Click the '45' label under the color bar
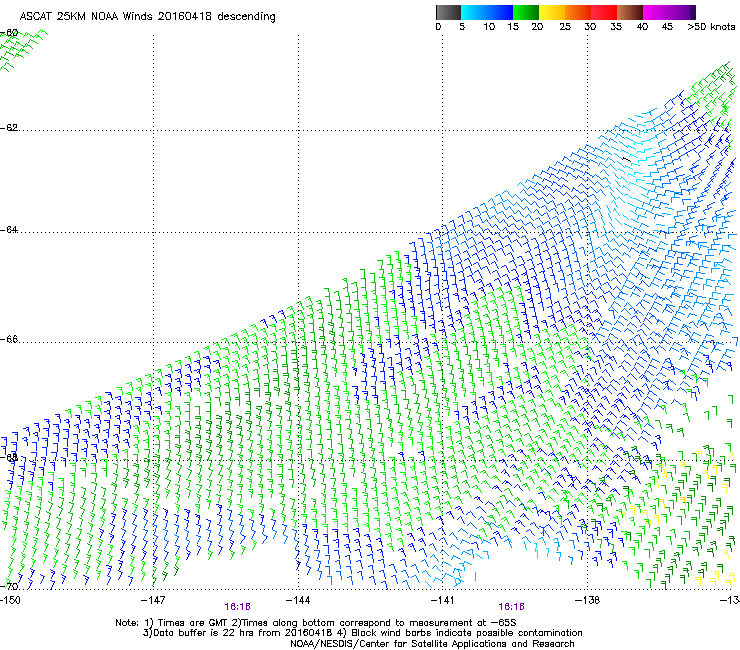The image size is (740, 650). [667, 27]
